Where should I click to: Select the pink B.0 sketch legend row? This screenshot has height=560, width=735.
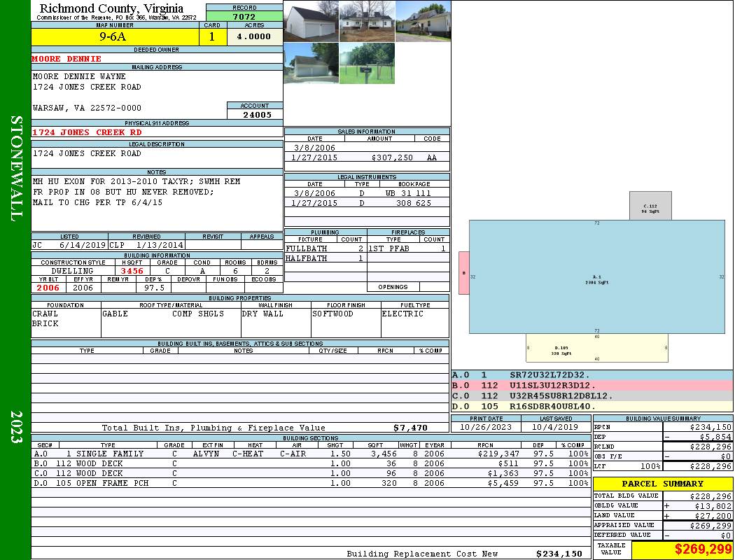click(x=591, y=385)
